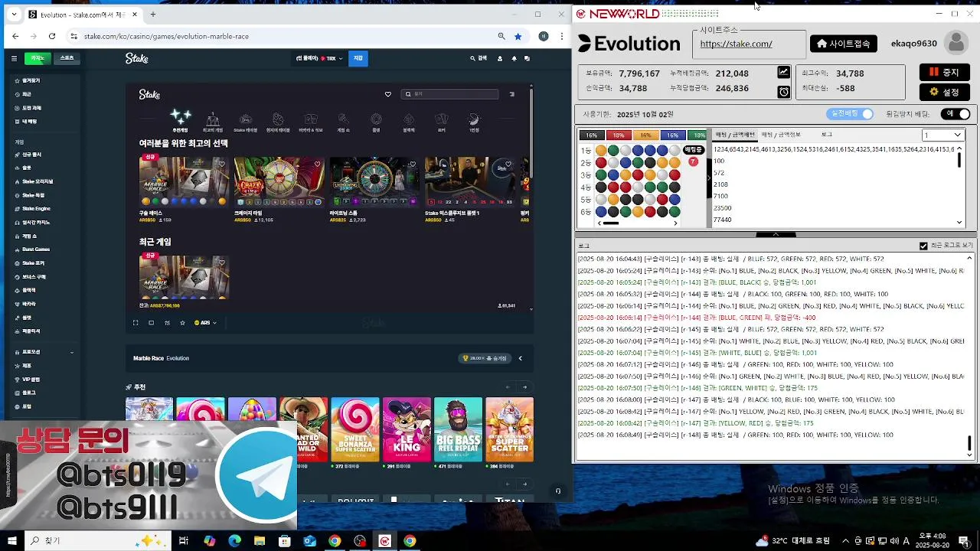Image resolution: width=980 pixels, height=551 pixels.
Task: Open Stake notifications bell icon
Action: coord(514,58)
